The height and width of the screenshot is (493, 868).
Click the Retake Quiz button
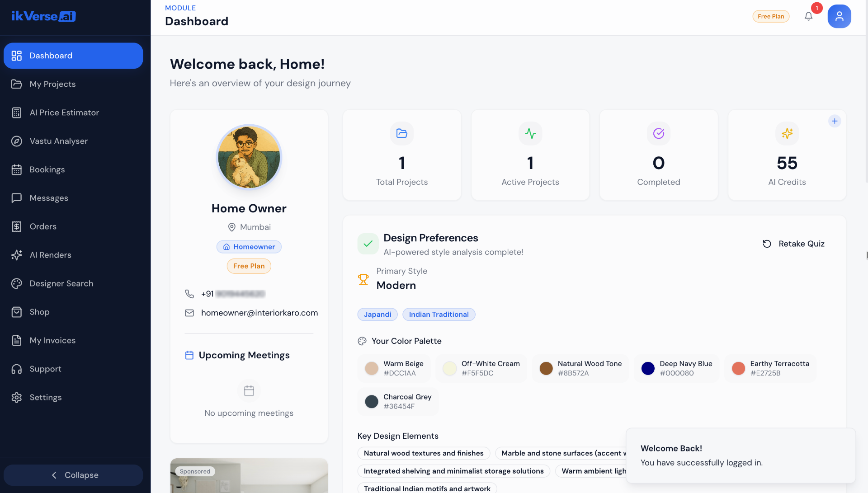(793, 244)
